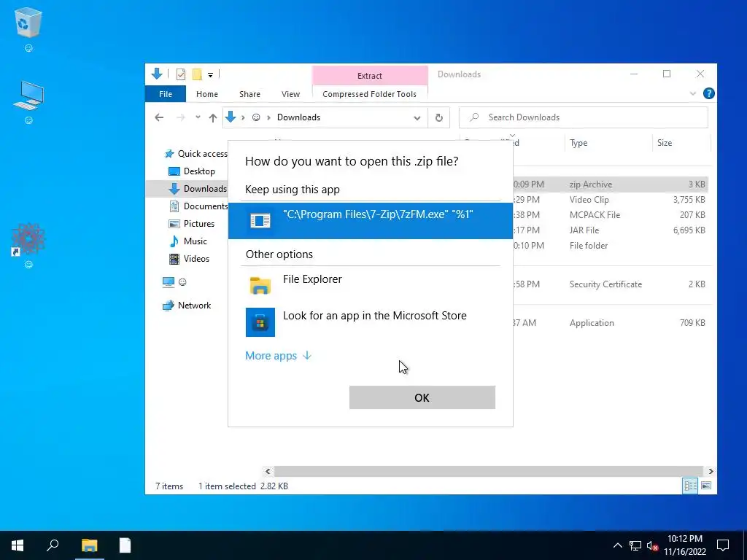Open the Share ribbon tab
This screenshot has width=747, height=560.
tap(249, 94)
